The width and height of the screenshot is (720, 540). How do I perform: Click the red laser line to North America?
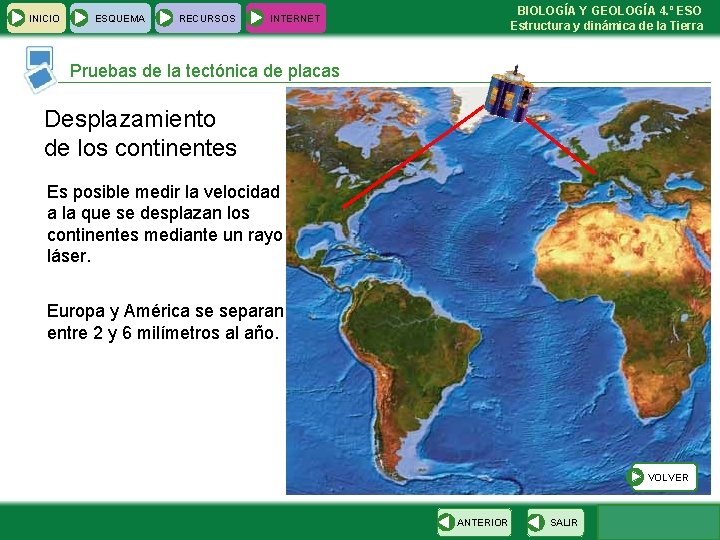point(414,157)
